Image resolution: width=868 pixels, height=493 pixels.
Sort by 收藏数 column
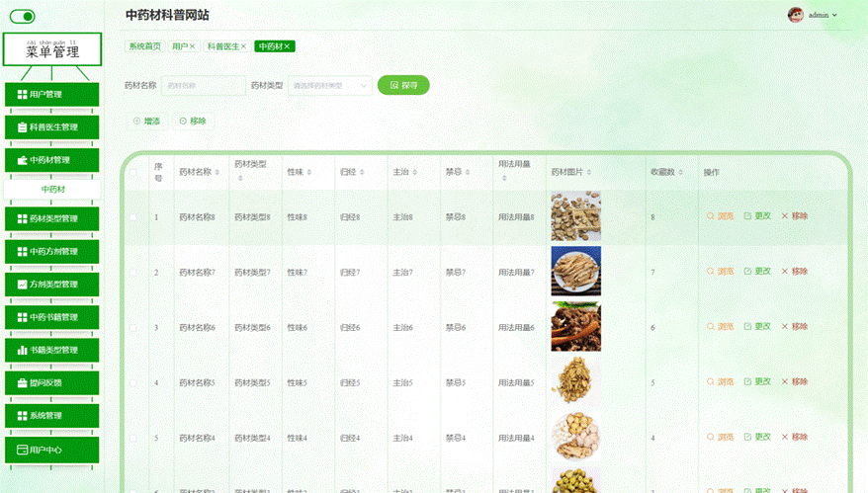click(x=680, y=172)
